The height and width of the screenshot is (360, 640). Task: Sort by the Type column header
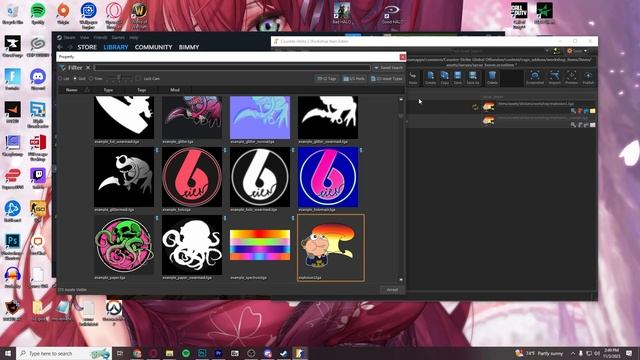[x=108, y=90]
